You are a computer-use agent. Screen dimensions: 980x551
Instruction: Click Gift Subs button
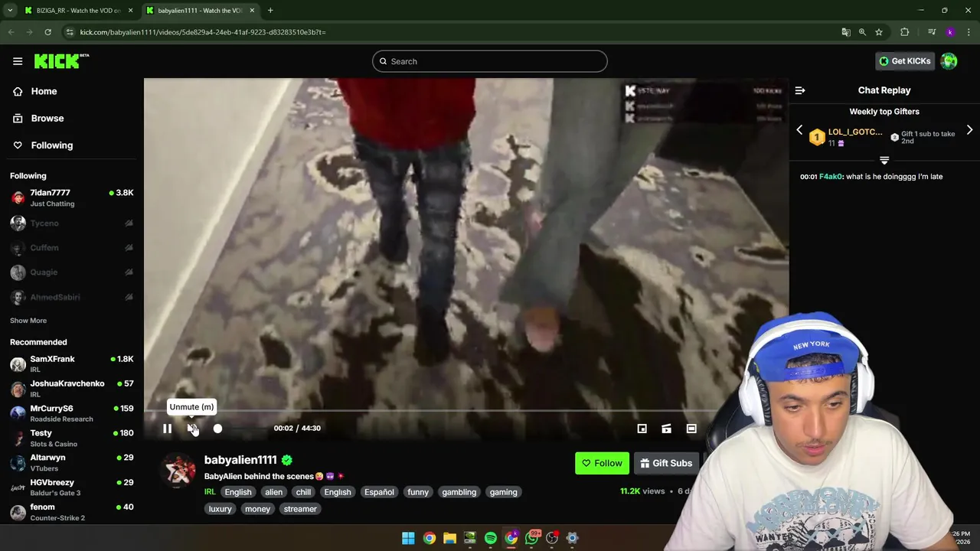coord(666,463)
